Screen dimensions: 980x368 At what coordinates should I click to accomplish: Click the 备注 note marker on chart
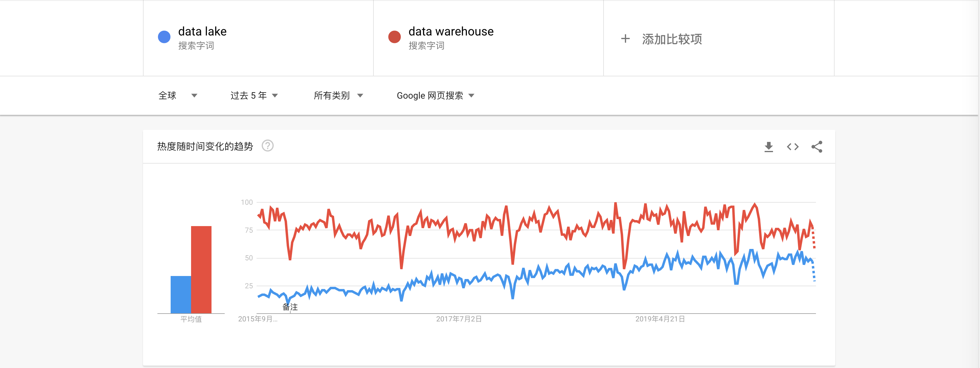290,307
